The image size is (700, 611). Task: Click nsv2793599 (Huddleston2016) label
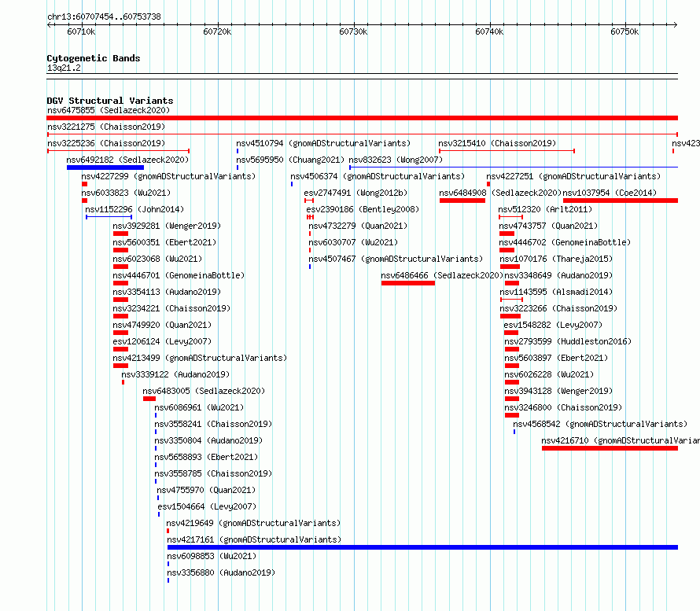(568, 341)
